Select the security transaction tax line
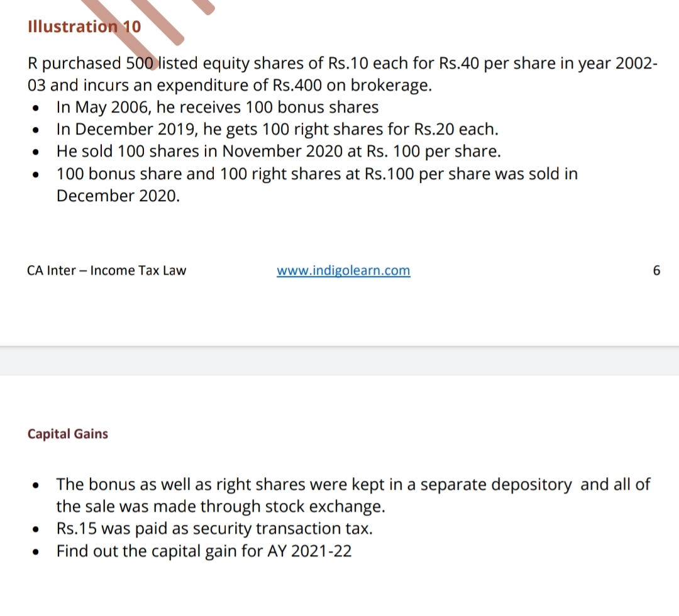The image size is (679, 616). point(214,529)
